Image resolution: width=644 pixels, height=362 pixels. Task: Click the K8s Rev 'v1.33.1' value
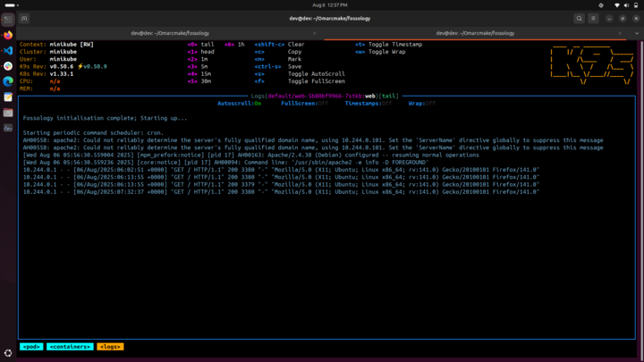(62, 74)
